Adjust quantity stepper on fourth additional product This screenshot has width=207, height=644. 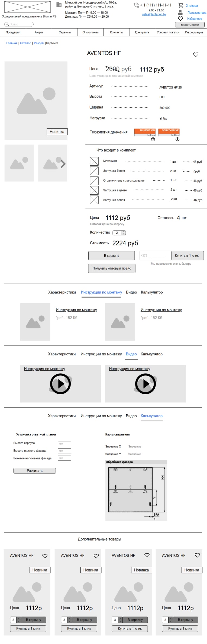(171, 620)
